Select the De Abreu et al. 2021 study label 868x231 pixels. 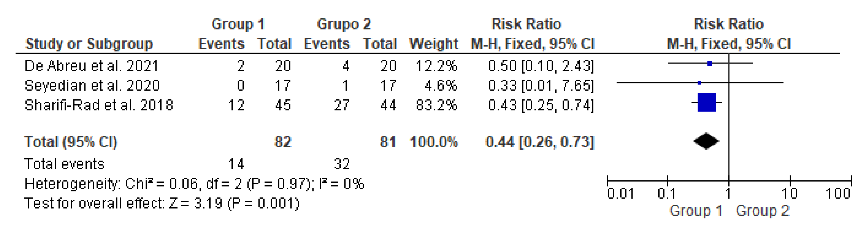point(91,66)
